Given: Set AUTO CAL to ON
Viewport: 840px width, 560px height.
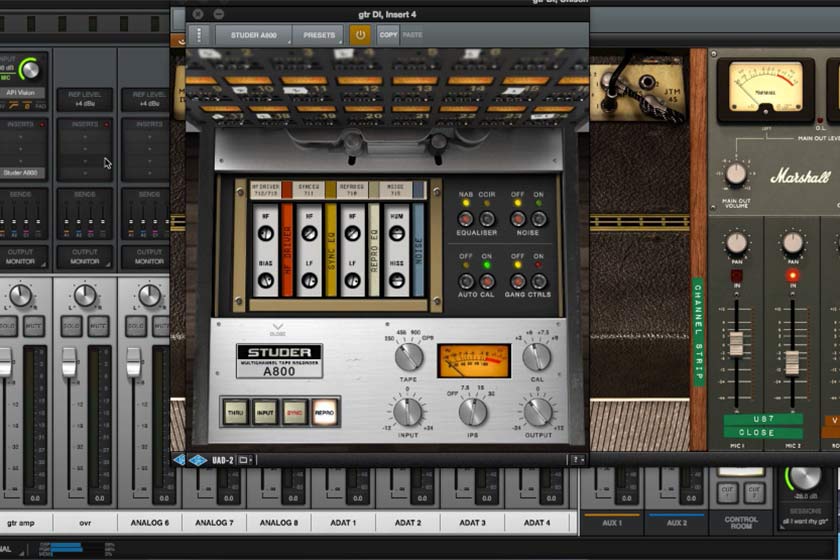Looking at the screenshot, I should click(486, 281).
